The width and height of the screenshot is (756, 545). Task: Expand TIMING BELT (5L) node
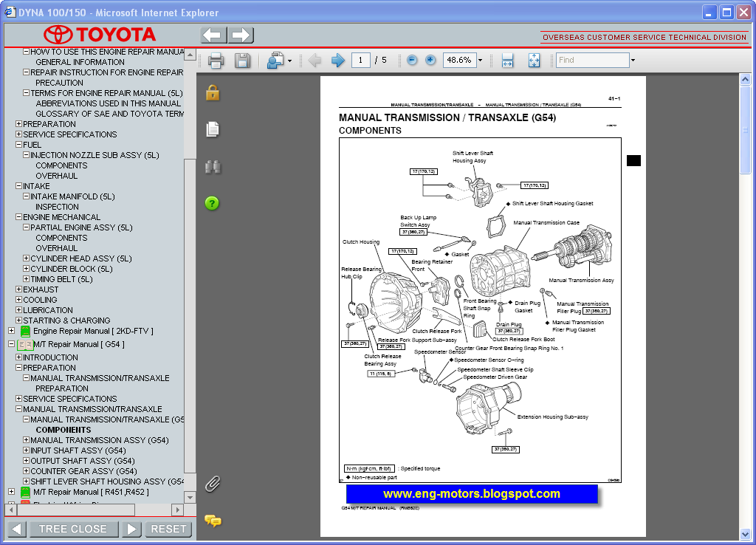pos(26,278)
